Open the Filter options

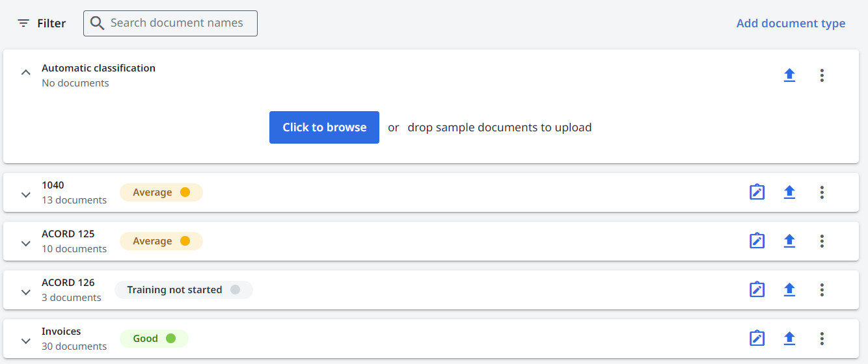(x=42, y=23)
